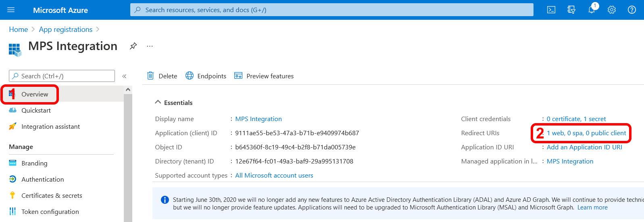This screenshot has height=222, width=644.
Task: Select Authentication in the Manage menu
Action: (x=42, y=179)
